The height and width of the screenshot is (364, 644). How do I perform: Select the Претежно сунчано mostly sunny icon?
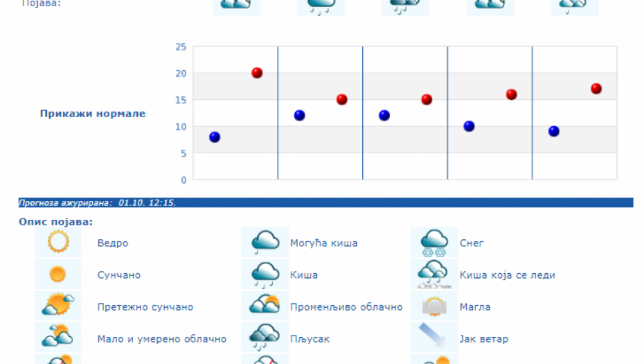click(58, 306)
